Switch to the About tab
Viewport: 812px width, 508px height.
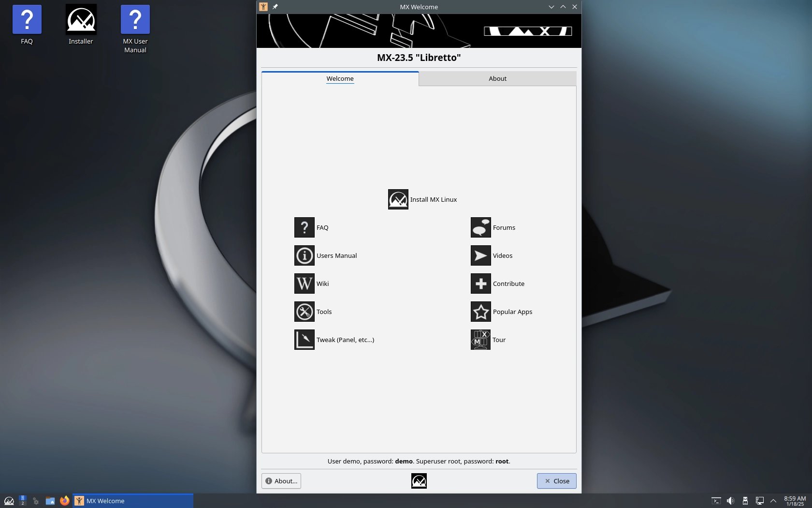click(497, 79)
